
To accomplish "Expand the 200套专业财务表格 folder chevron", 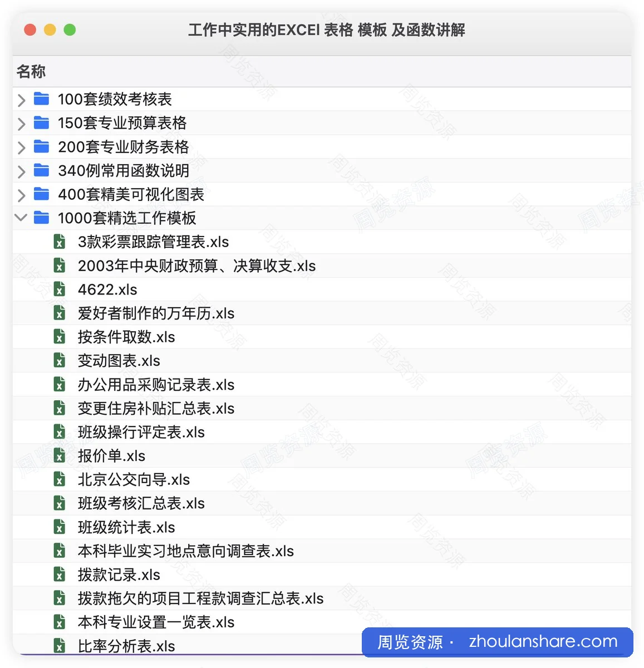I will tap(22, 148).
